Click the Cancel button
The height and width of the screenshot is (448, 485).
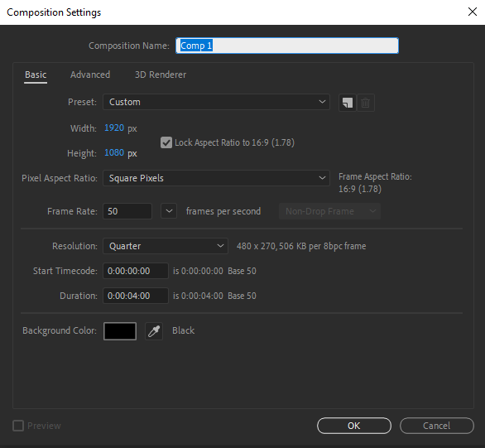[437, 426]
